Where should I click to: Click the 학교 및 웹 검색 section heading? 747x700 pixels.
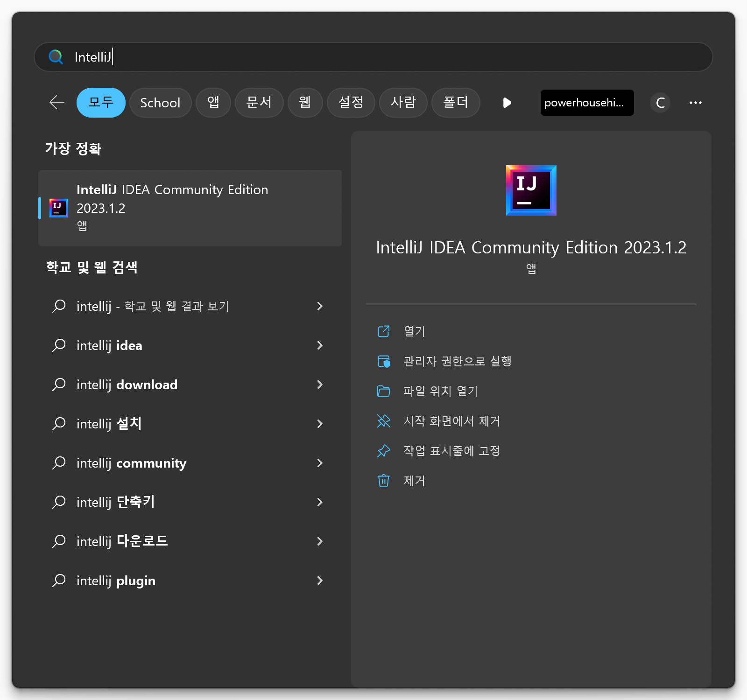[x=92, y=267]
